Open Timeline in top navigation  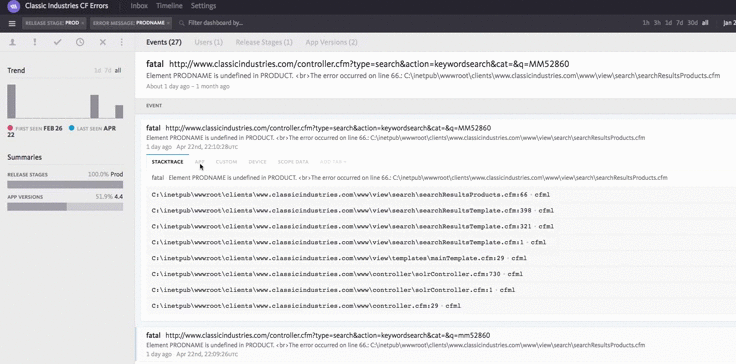click(x=169, y=6)
